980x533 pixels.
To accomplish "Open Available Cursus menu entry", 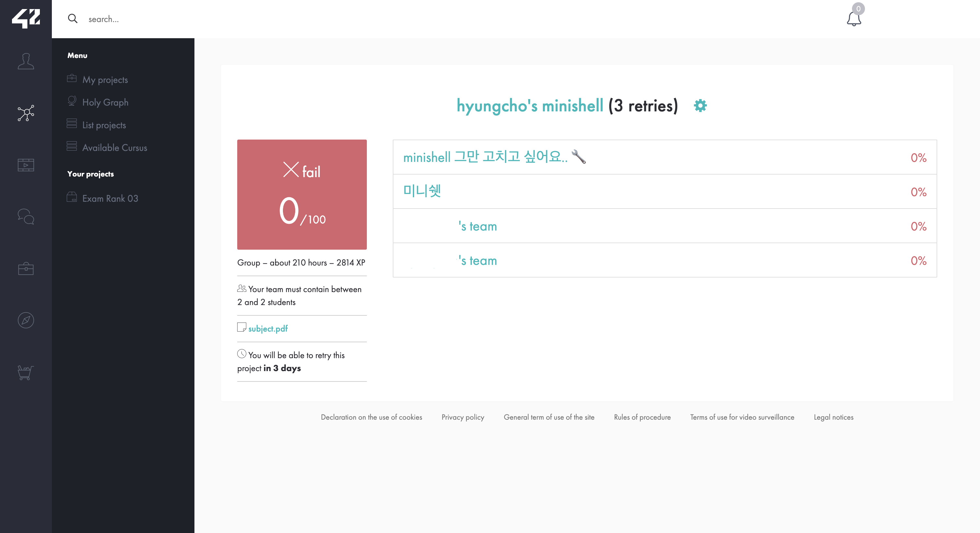I will 114,148.
